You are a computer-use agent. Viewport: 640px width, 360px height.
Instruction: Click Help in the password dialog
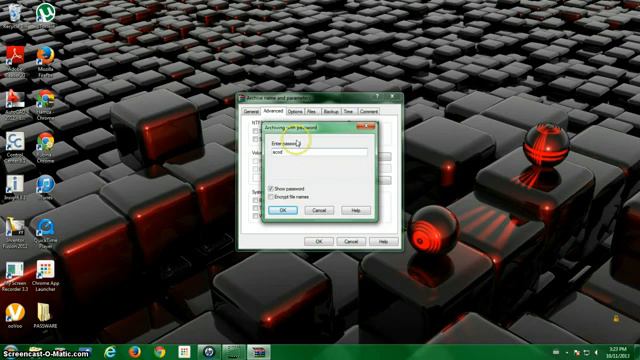coord(356,210)
